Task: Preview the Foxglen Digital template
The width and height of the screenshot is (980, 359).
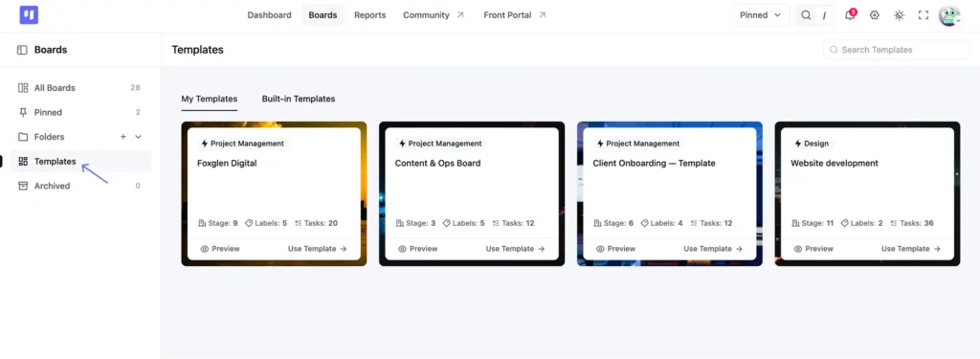Action: click(x=220, y=249)
